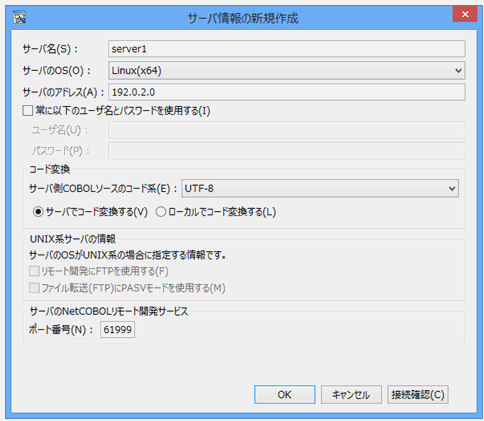The image size is (484, 421).
Task: Click the キャンセル button
Action: pyautogui.click(x=351, y=395)
